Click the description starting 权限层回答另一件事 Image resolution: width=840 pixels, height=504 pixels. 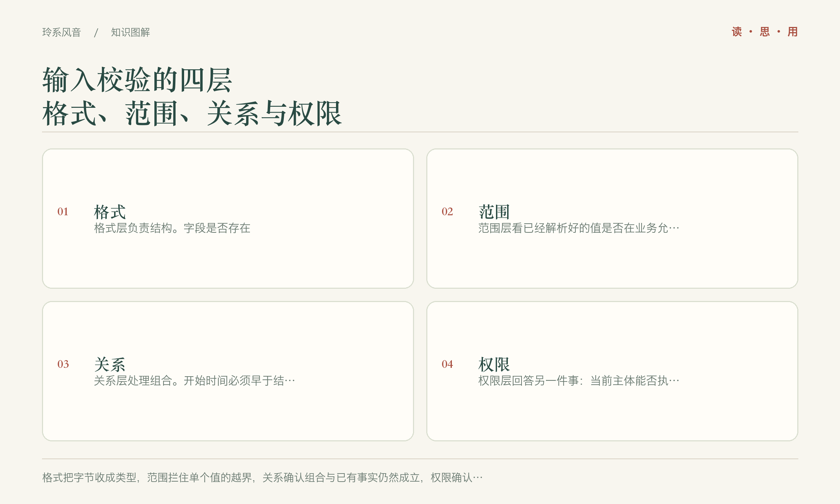pos(579,381)
